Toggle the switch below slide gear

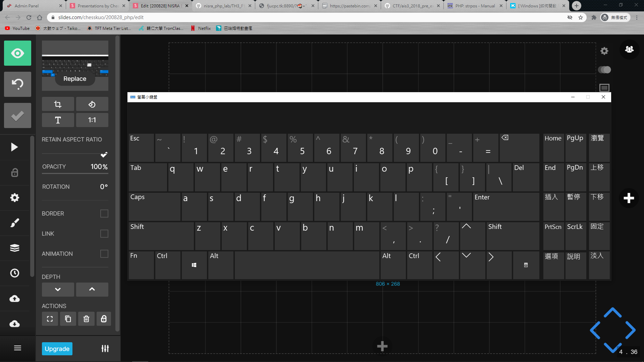pos(604,70)
